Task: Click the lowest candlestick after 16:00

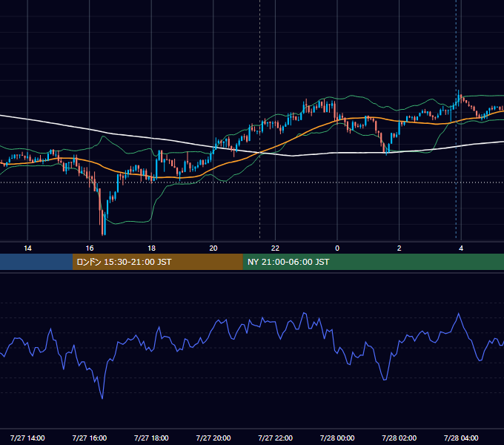Action: click(x=102, y=222)
